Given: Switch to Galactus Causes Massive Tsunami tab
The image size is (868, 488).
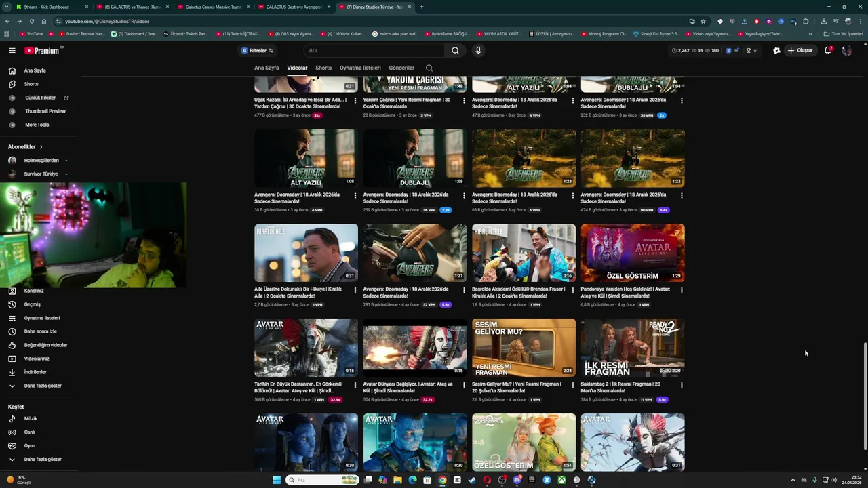Looking at the screenshot, I should pyautogui.click(x=214, y=7).
